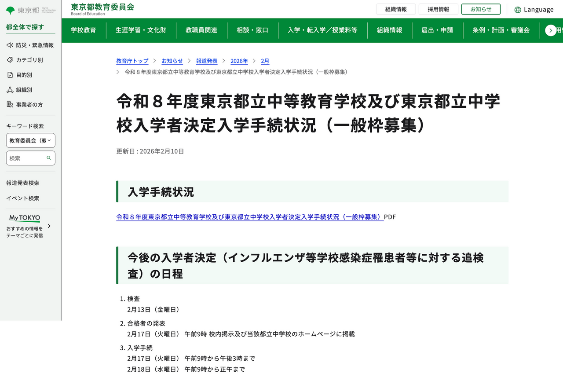Image resolution: width=563 pixels, height=392 pixels.
Task: Click the 組織別 organization chart icon
Action: click(9, 89)
